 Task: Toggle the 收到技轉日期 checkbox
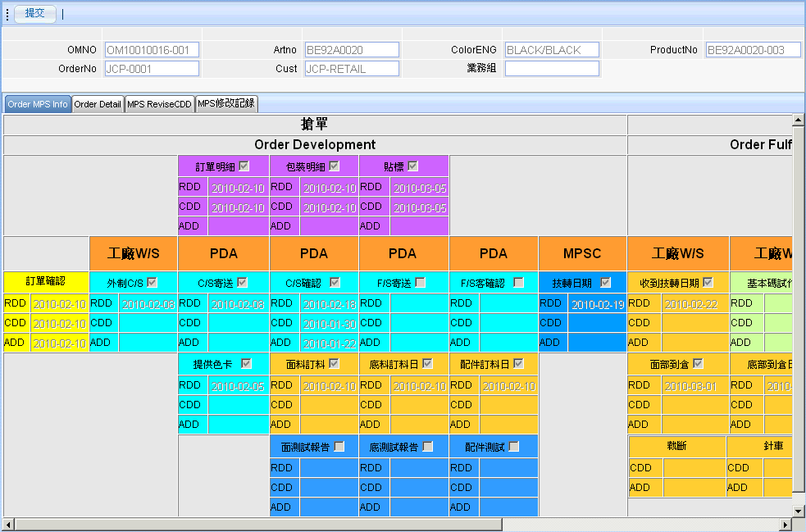[x=708, y=282]
